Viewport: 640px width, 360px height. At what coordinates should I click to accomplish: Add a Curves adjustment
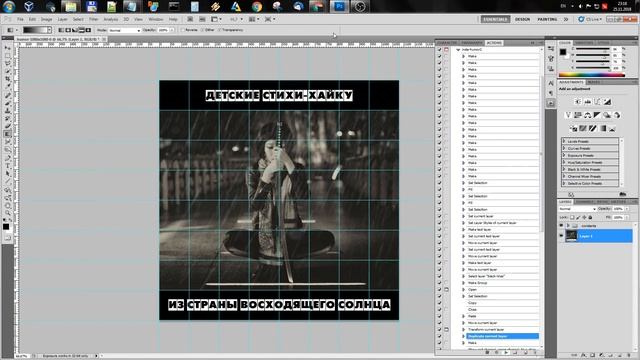pyautogui.click(x=597, y=102)
